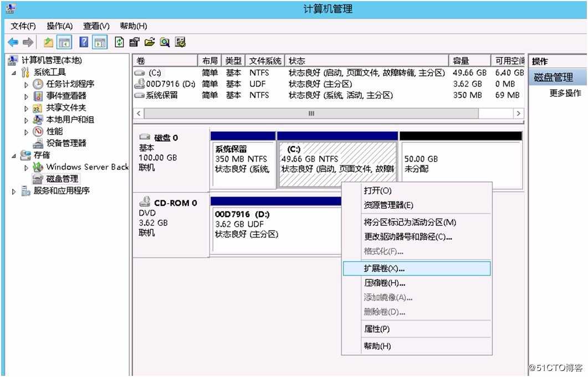The image size is (588, 377).
Task: Sort by the 文件系统 column header
Action: 265,61
